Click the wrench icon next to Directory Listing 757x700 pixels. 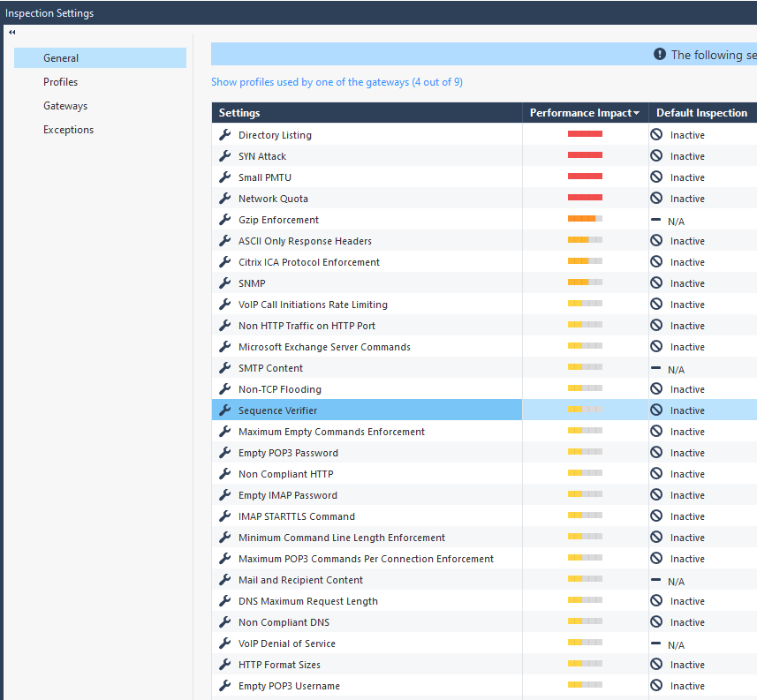[x=223, y=134]
